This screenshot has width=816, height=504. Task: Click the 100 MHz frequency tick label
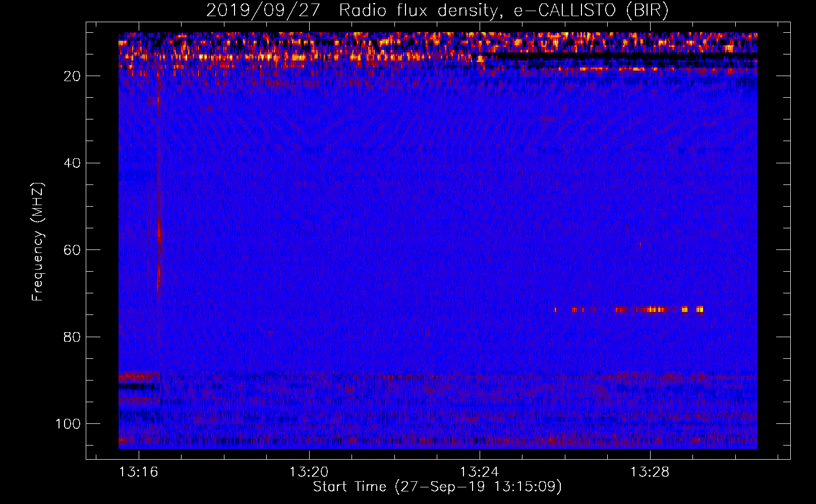(68, 424)
